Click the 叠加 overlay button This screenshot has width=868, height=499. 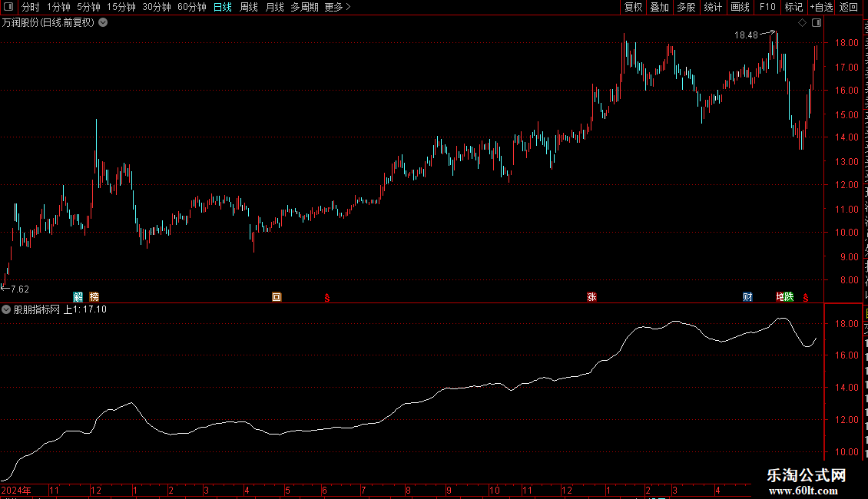click(660, 7)
